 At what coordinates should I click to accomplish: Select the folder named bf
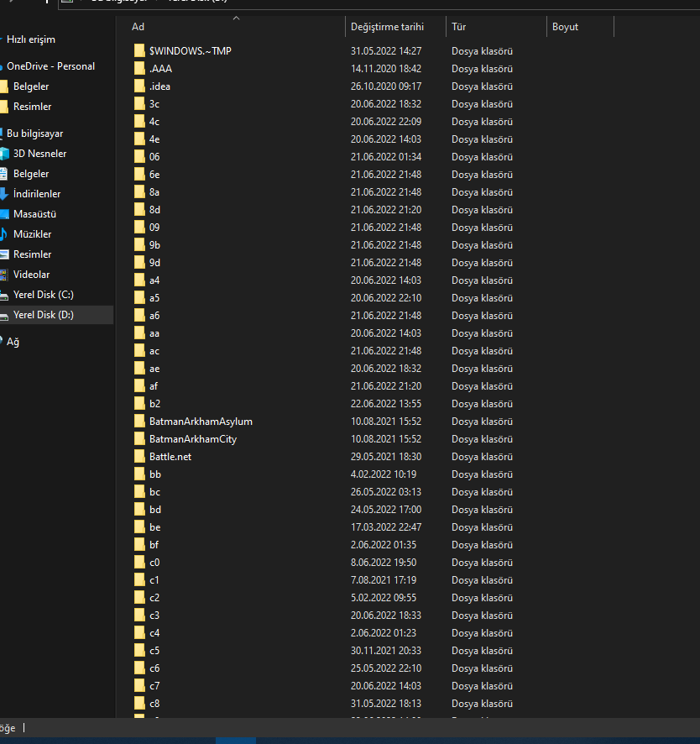[154, 545]
